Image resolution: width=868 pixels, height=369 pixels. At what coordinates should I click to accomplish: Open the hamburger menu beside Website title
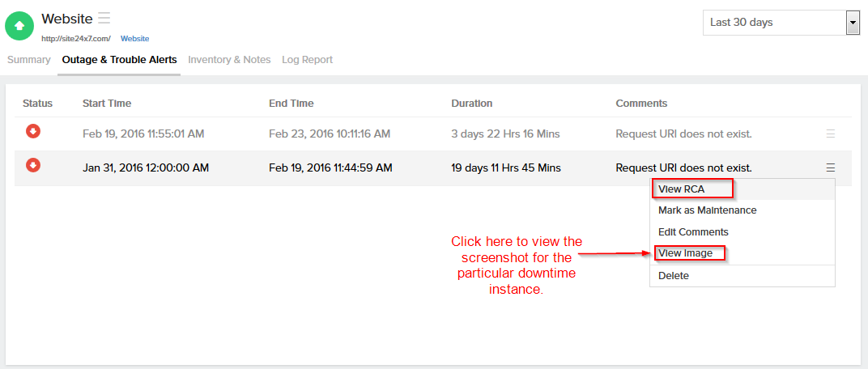point(104,18)
